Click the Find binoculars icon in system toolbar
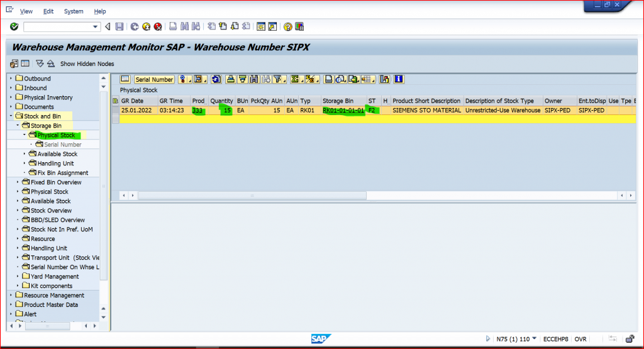This screenshot has height=349, width=644. click(184, 26)
